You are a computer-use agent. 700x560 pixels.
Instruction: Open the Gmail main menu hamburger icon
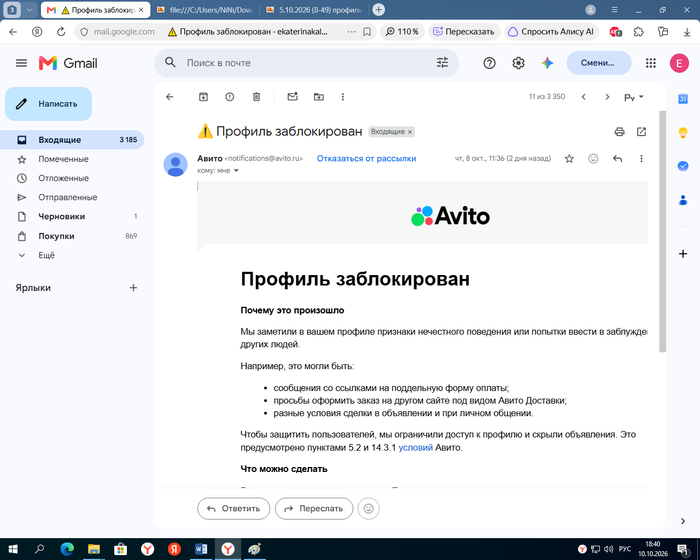click(x=21, y=63)
